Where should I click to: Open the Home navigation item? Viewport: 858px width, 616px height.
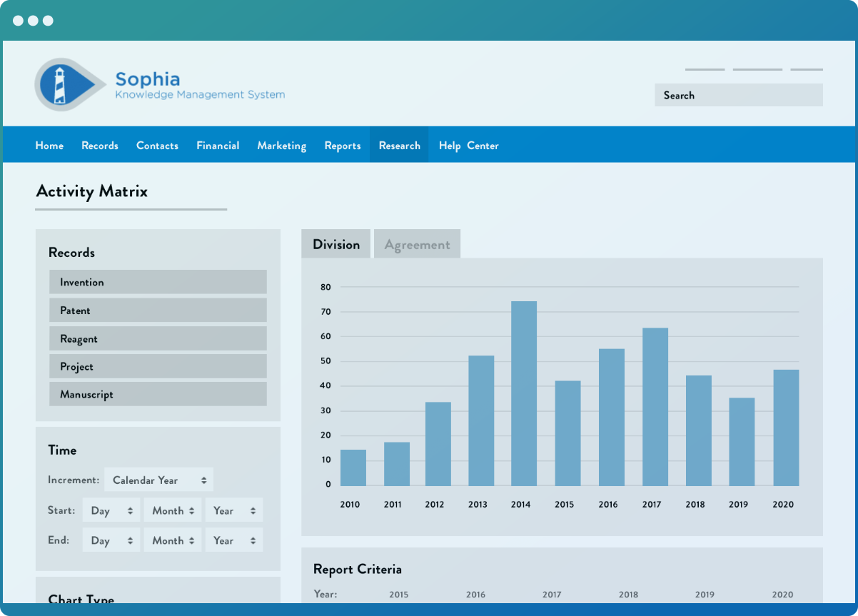coord(49,145)
